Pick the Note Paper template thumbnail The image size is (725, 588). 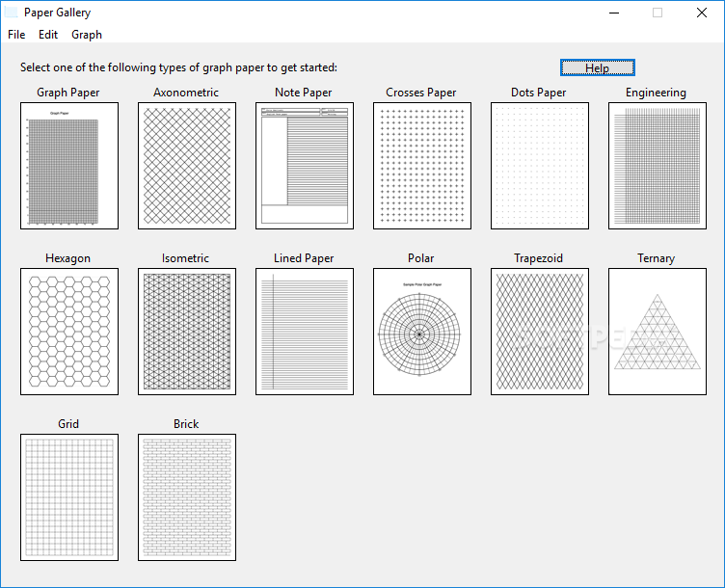tap(305, 166)
